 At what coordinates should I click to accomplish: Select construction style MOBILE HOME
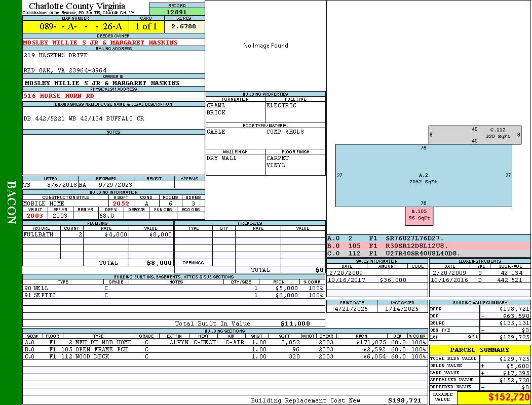[44, 204]
